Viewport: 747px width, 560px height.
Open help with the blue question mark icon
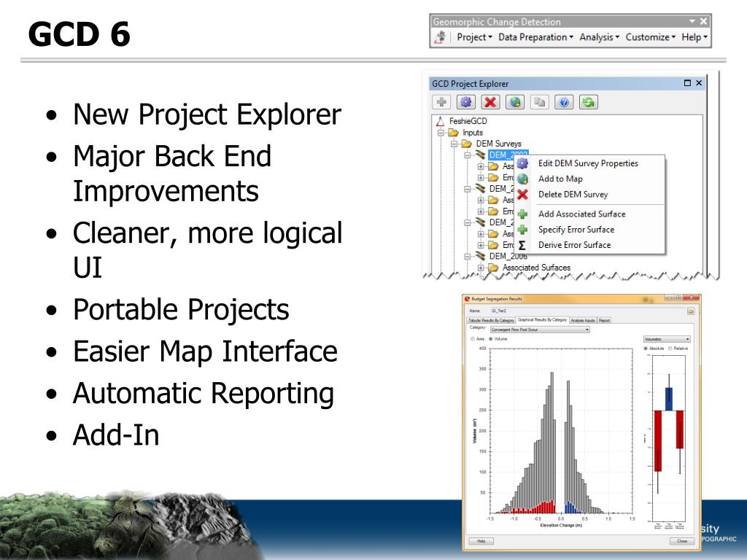(564, 102)
